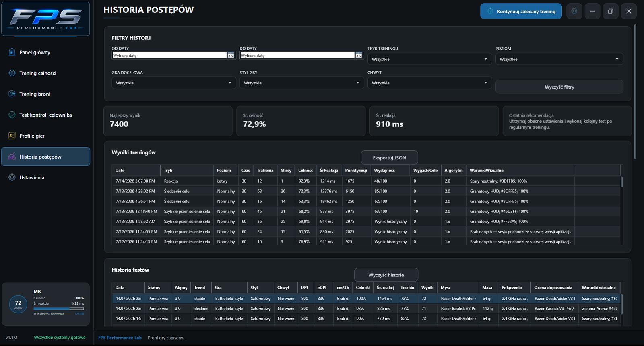
Task: Click the Wydajność column header
Action: coord(390,170)
